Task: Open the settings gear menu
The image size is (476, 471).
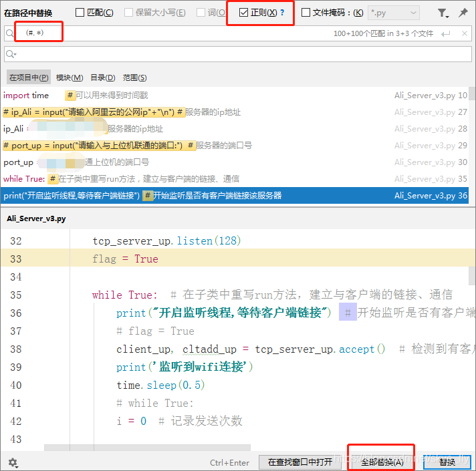Action: click(13, 462)
